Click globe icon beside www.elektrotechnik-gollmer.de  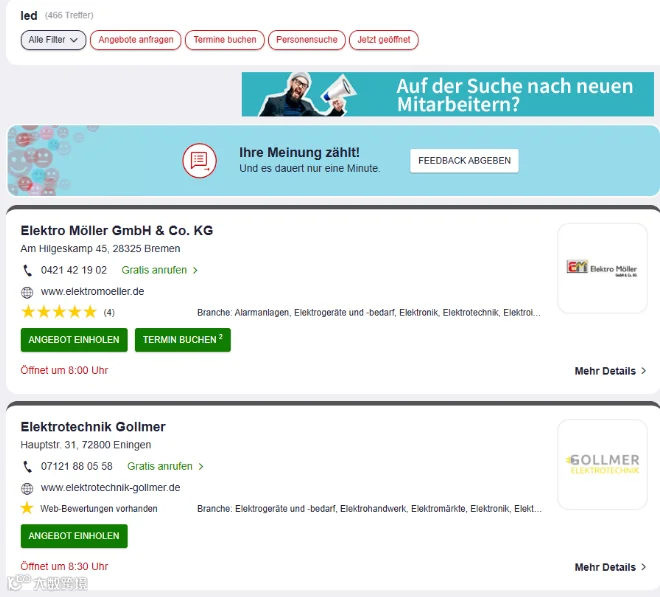(27, 488)
